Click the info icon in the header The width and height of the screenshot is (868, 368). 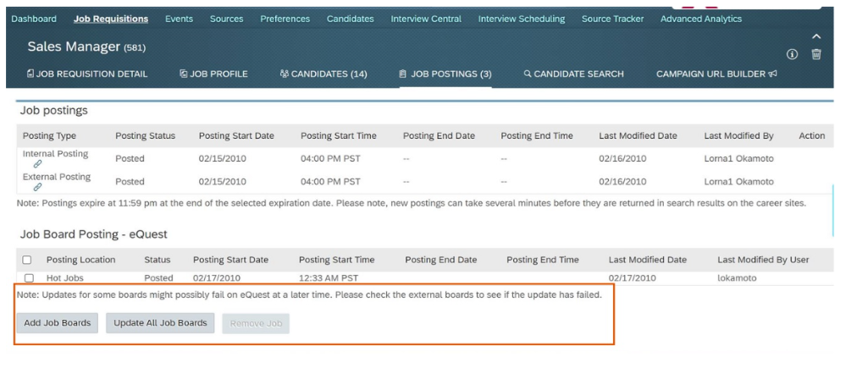click(x=792, y=54)
